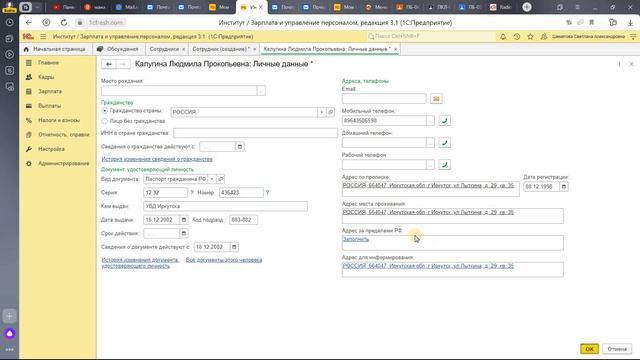Click the passport Серия field
The image size is (640, 360).
click(x=165, y=193)
